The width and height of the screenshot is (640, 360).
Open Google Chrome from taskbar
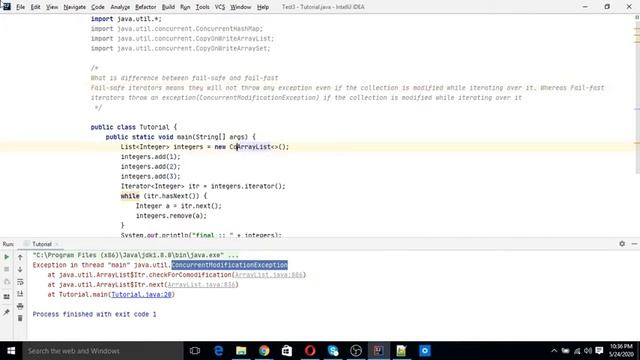pos(264,351)
